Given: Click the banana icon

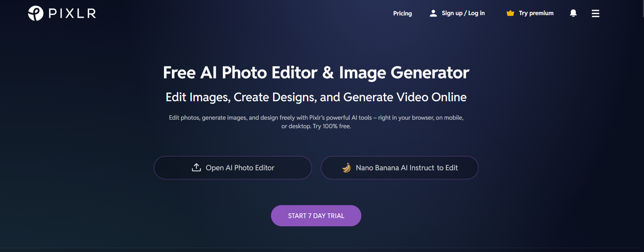Looking at the screenshot, I should coord(347,168).
